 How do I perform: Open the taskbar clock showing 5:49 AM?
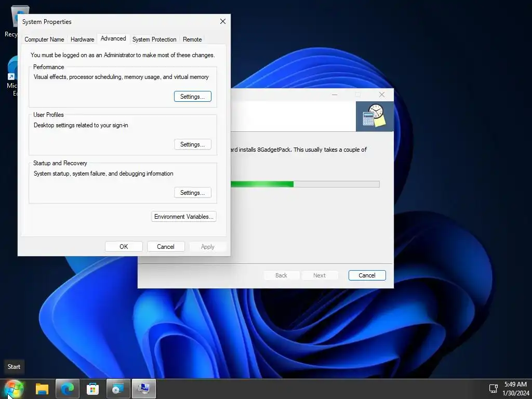click(515, 389)
